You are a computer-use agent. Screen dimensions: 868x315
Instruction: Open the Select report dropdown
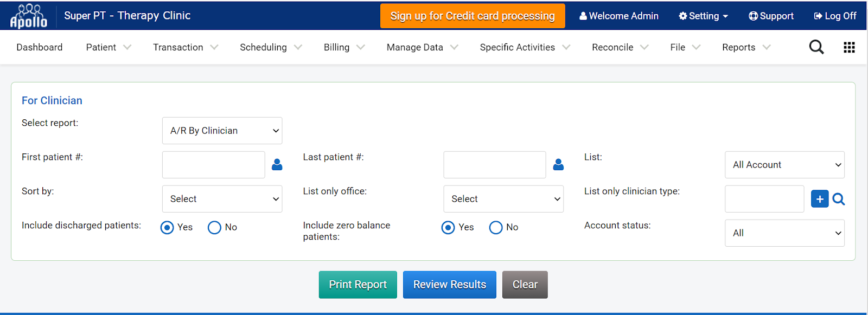tap(222, 131)
